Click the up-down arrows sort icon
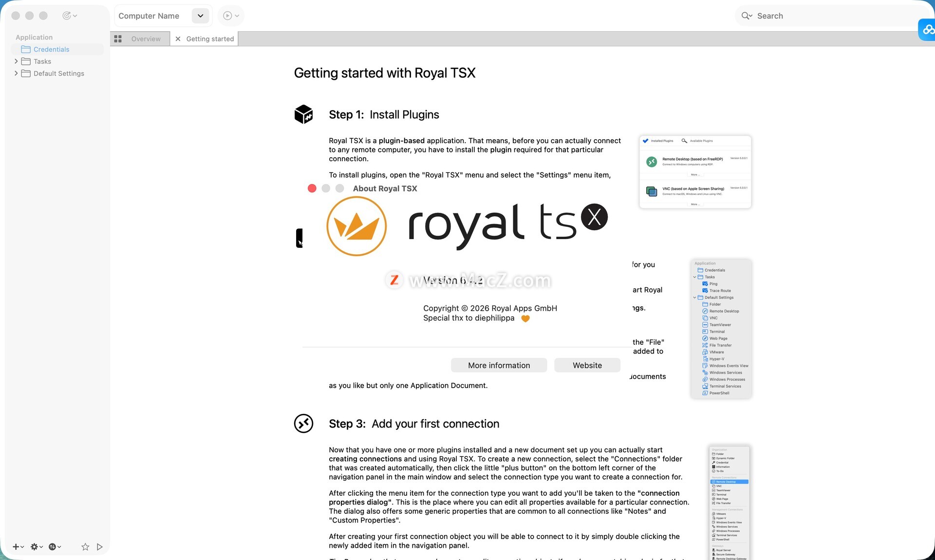 [53, 547]
